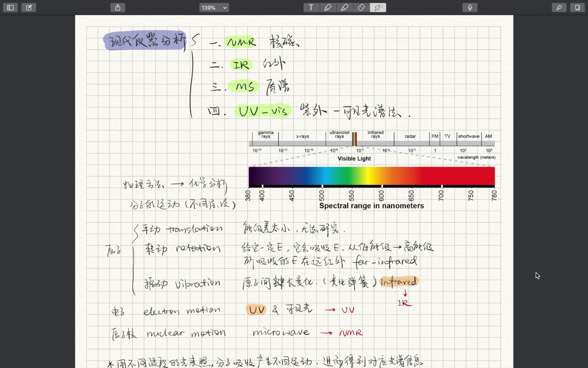Image resolution: width=588 pixels, height=368 pixels.
Task: Click the green-highlighted 'NMR' handwriting
Action: [x=242, y=42]
